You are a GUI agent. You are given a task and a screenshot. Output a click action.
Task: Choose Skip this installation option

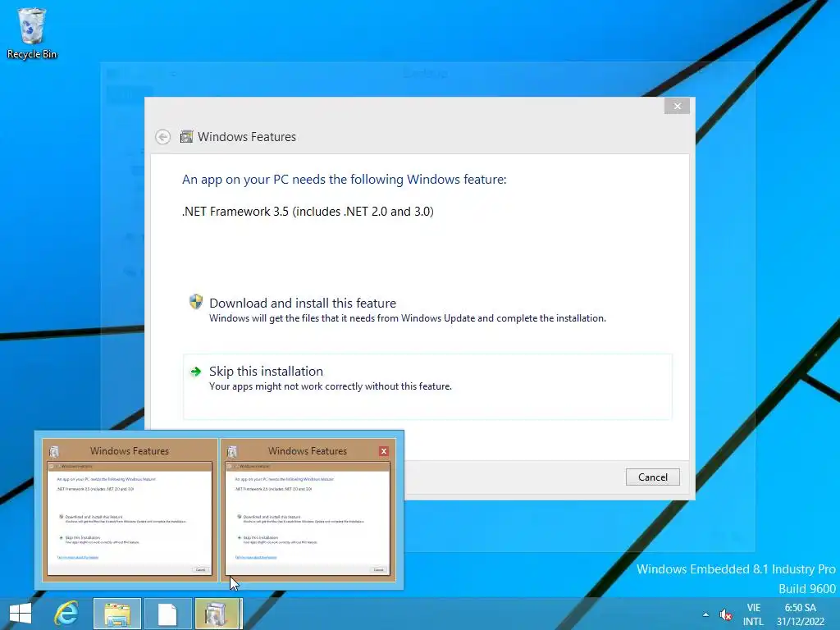click(427, 386)
